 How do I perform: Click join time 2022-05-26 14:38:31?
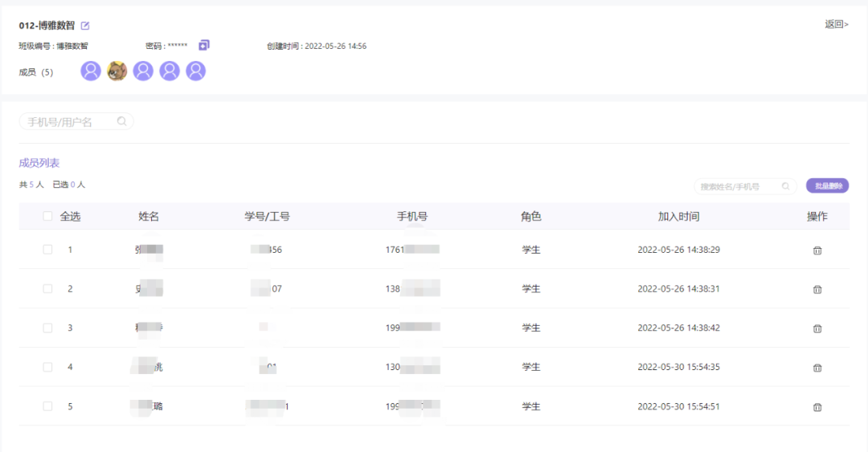click(x=678, y=289)
